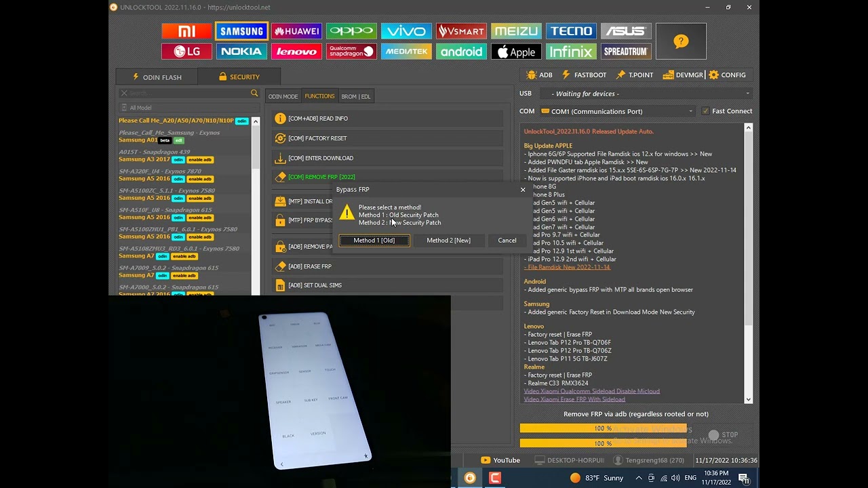
Task: Select the Spreadtrum brand icon
Action: pyautogui.click(x=626, y=52)
